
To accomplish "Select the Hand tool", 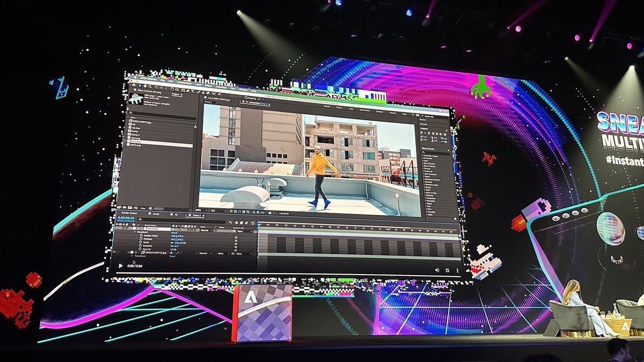I will (145, 86).
